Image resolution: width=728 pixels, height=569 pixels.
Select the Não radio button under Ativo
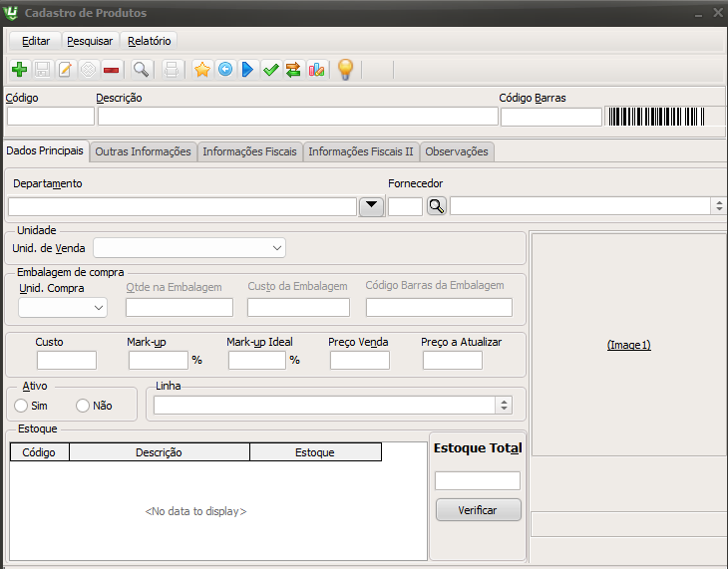coord(83,406)
